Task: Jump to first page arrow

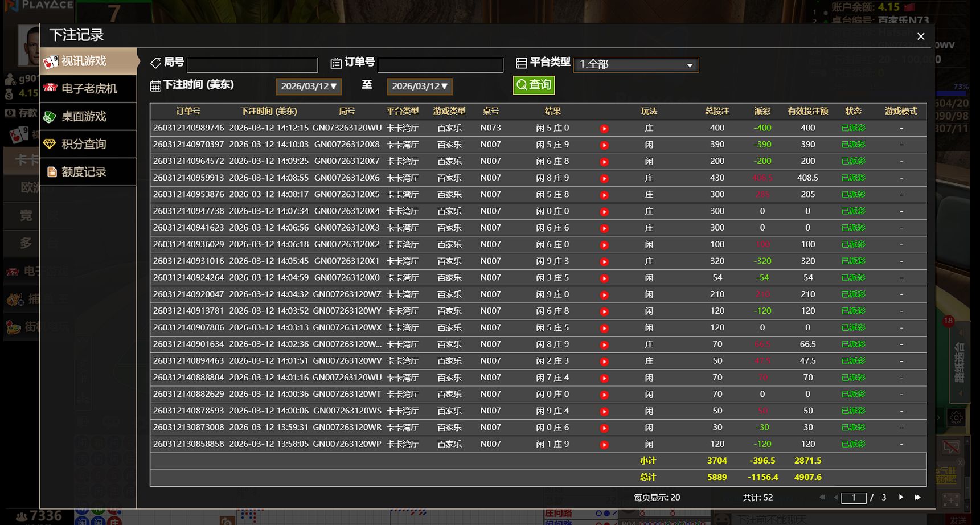Action: click(x=822, y=497)
